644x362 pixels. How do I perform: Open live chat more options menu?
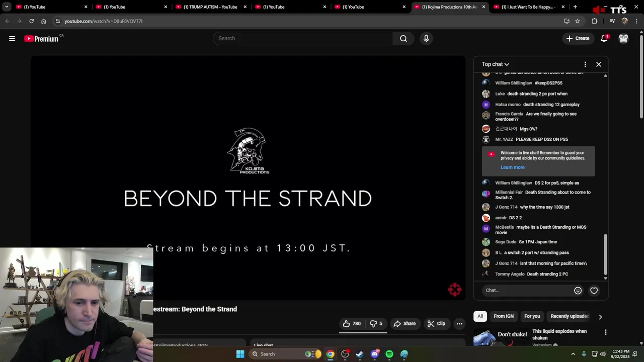click(585, 64)
